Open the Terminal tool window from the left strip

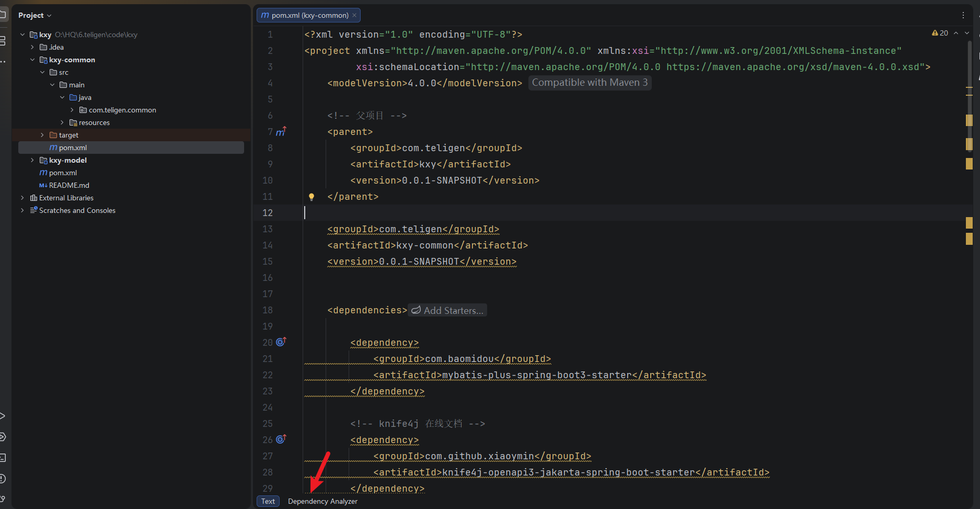(x=3, y=458)
